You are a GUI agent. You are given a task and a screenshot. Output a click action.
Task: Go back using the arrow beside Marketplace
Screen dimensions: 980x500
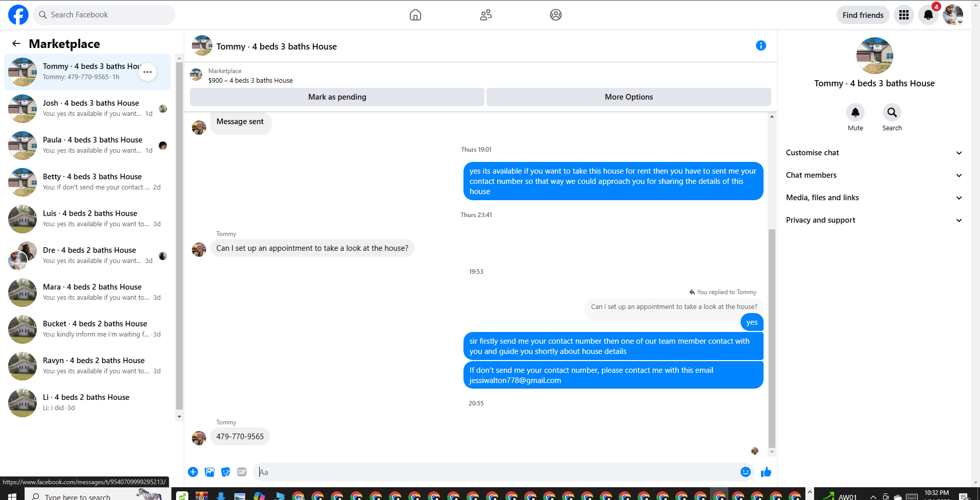coord(16,44)
